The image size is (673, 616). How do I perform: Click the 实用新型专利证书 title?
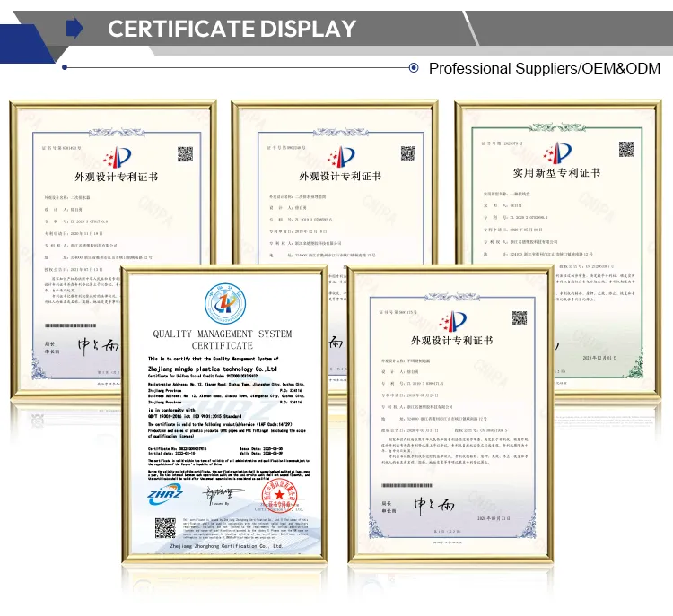(556, 173)
